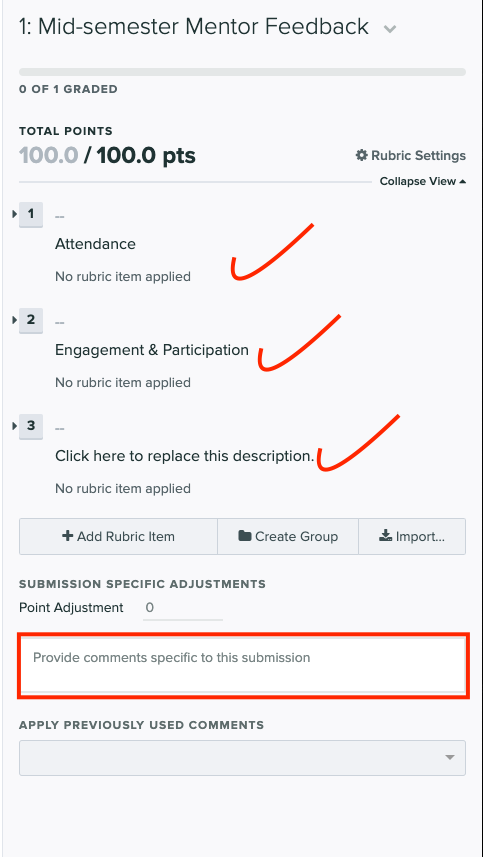
Task: Select rubric group number 2 key
Action: click(x=31, y=320)
